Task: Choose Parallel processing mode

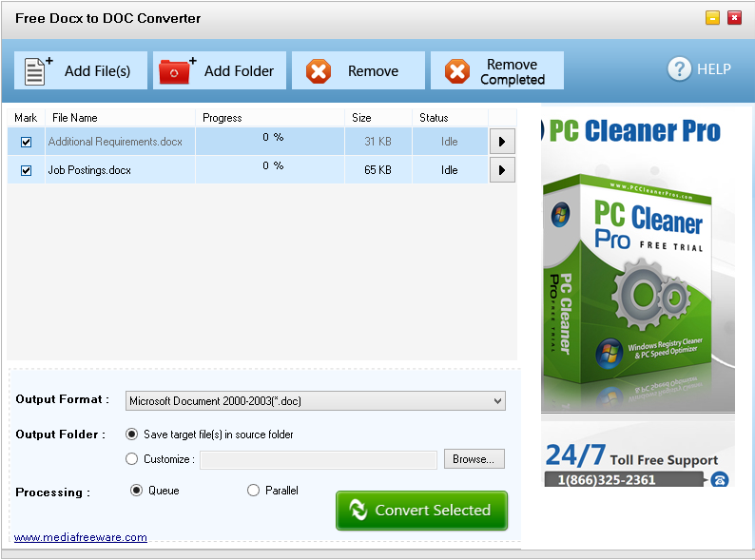Action: coord(253,491)
